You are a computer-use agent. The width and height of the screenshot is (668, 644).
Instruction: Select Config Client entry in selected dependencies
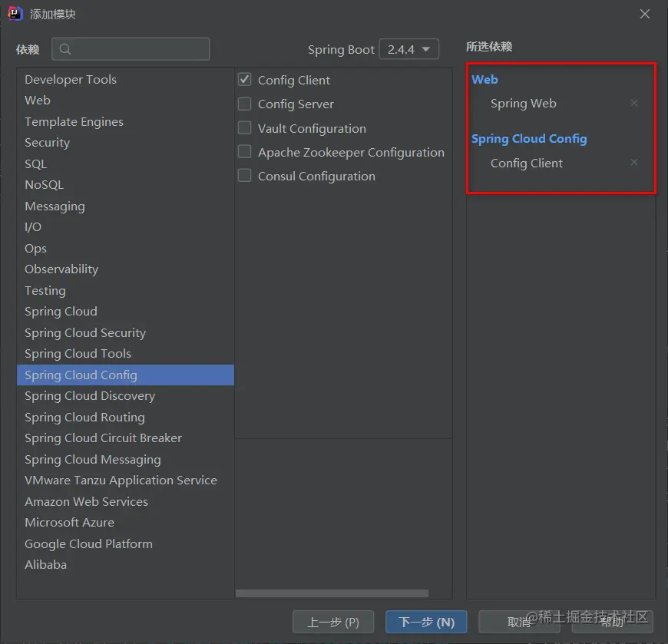point(526,163)
